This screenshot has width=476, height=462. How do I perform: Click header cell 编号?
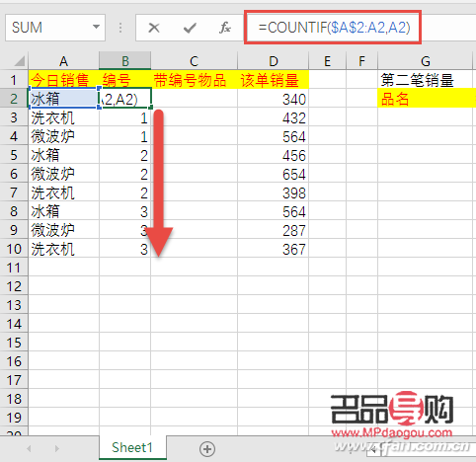click(x=125, y=80)
